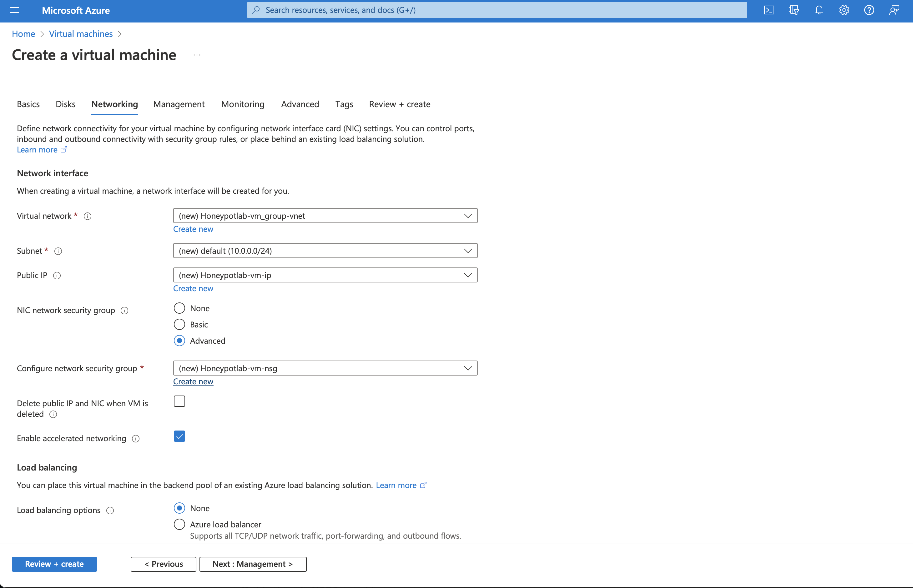Select None for Load balancing options

(179, 508)
